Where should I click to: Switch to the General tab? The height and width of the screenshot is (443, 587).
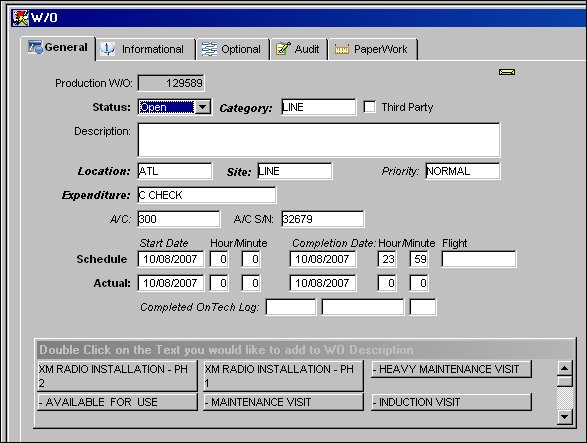[58, 48]
